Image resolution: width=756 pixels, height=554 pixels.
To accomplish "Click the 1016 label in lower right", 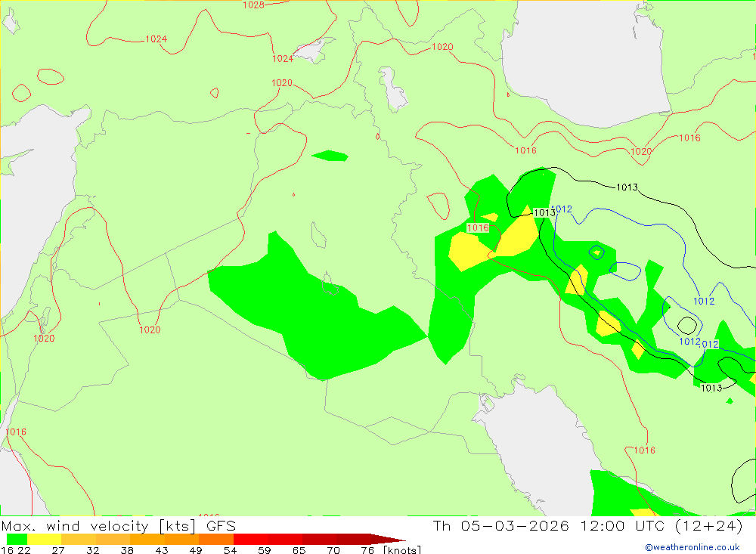I will (x=644, y=450).
